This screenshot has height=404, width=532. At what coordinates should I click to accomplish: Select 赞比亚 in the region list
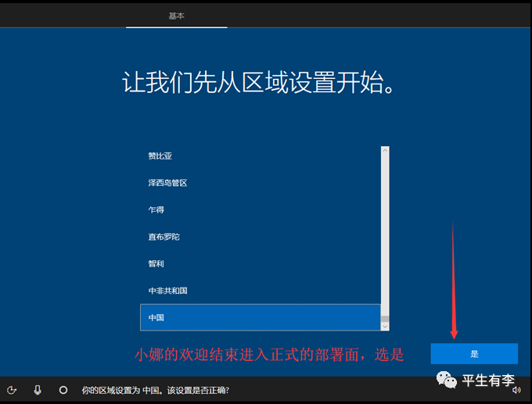pyautogui.click(x=261, y=156)
